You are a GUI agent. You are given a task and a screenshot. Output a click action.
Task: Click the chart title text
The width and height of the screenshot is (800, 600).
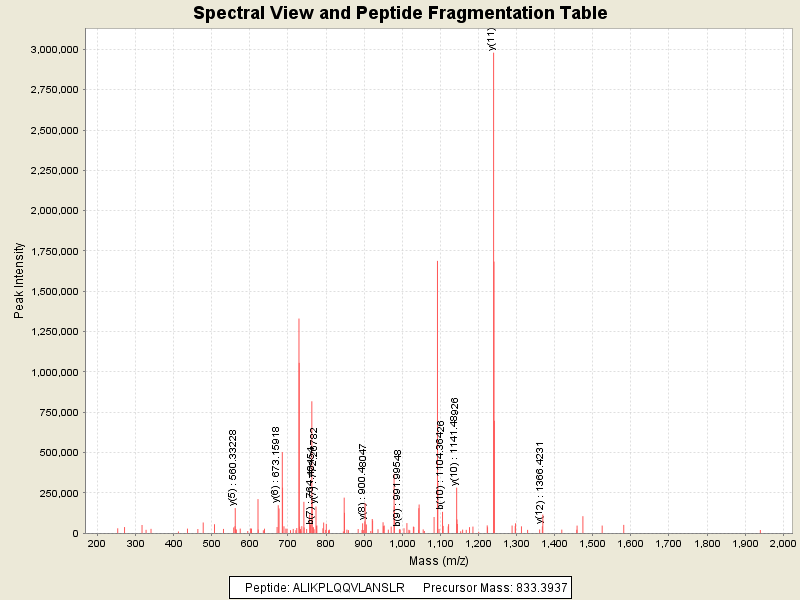pyautogui.click(x=400, y=14)
